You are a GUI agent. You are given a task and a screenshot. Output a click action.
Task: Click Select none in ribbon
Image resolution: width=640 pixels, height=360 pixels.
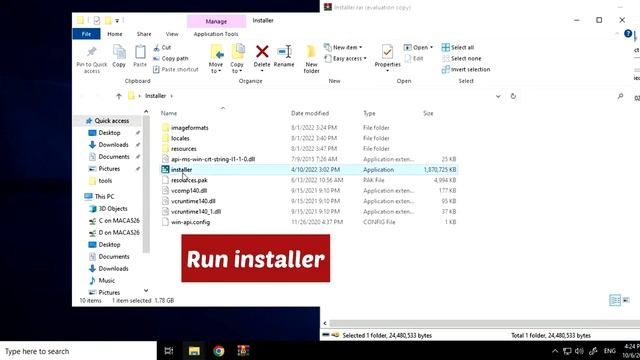(462, 58)
